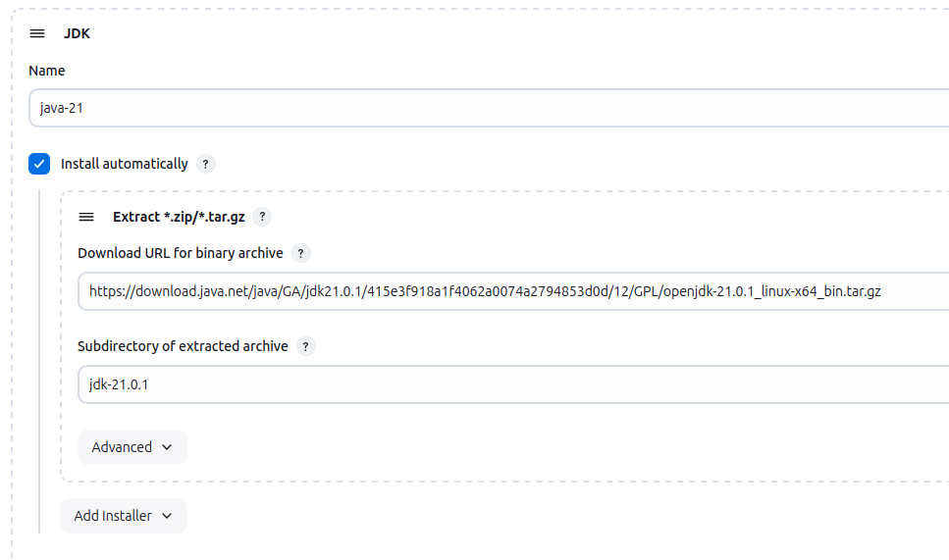The image size is (949, 560).
Task: Uncheck the Install automatically checkbox
Action: coord(39,164)
